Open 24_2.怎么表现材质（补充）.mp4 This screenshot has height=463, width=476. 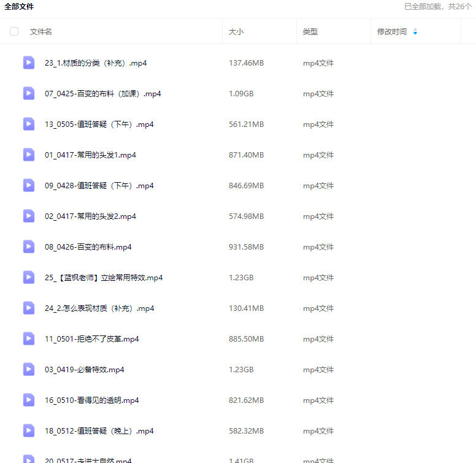pyautogui.click(x=99, y=308)
